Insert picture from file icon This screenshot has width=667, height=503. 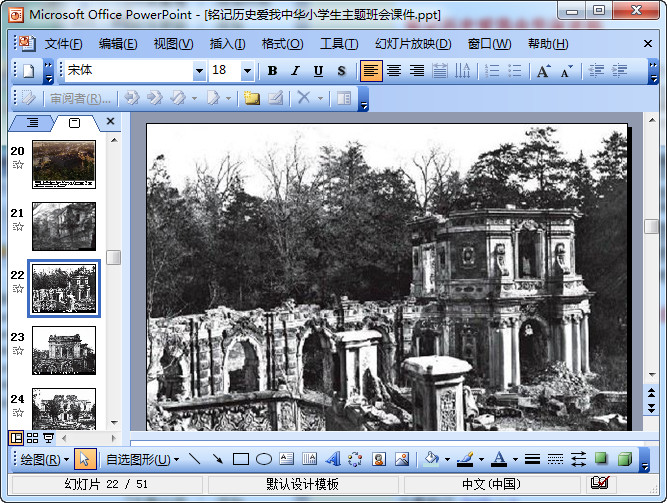point(402,460)
